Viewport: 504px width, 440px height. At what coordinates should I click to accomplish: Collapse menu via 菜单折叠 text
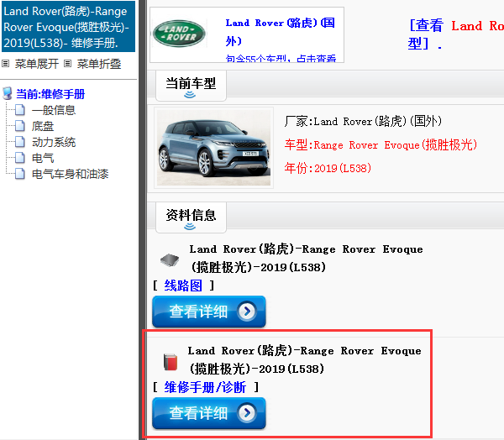pyautogui.click(x=99, y=64)
